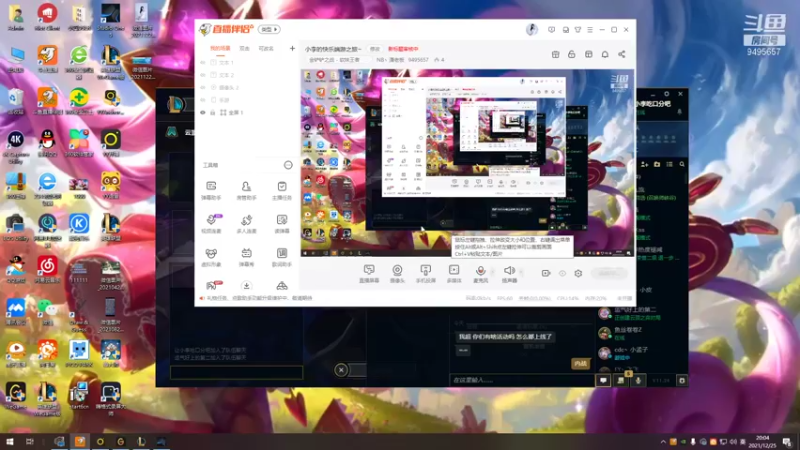The image size is (800, 450).
Task: Select the 摄像头 2 source row
Action: tap(247, 87)
